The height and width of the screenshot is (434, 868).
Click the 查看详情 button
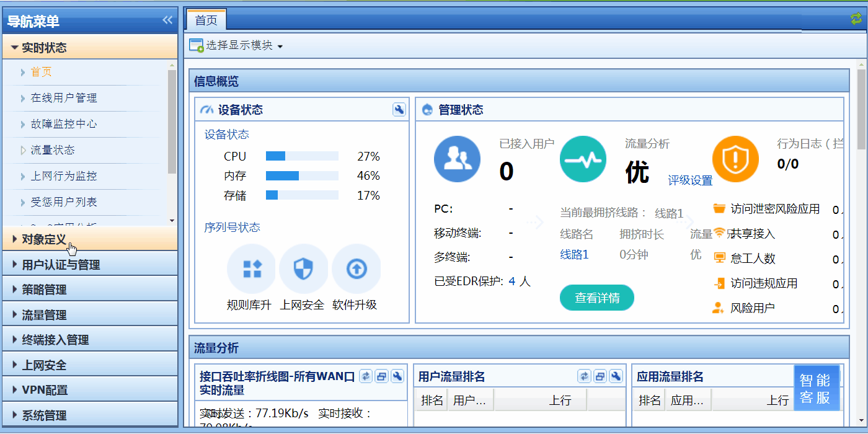coord(596,298)
